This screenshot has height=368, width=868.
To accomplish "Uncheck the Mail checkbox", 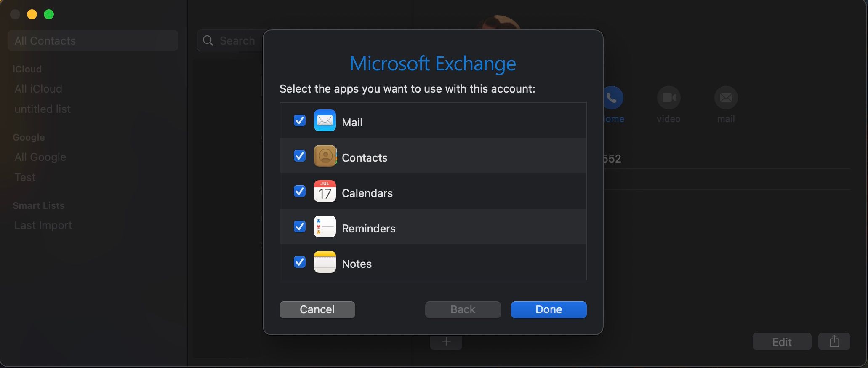I will (299, 120).
